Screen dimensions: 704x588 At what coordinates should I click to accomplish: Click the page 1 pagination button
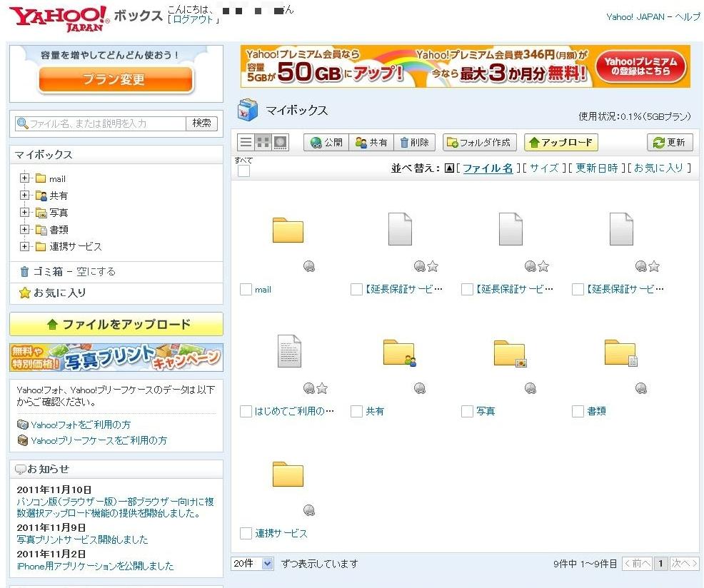click(660, 563)
